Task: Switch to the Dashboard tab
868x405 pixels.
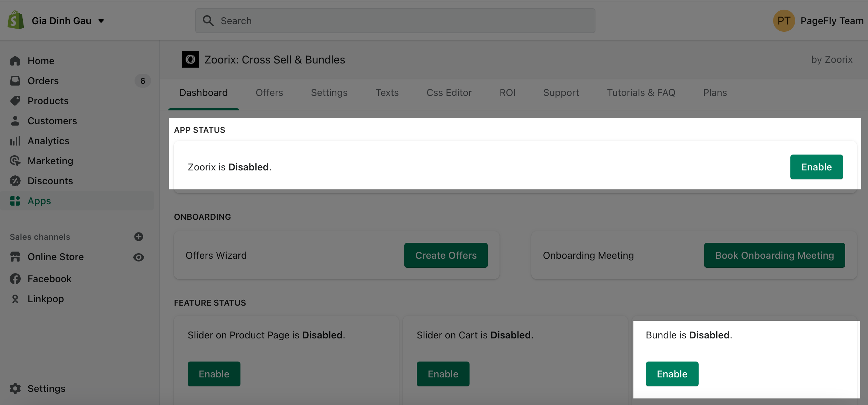Action: point(204,92)
